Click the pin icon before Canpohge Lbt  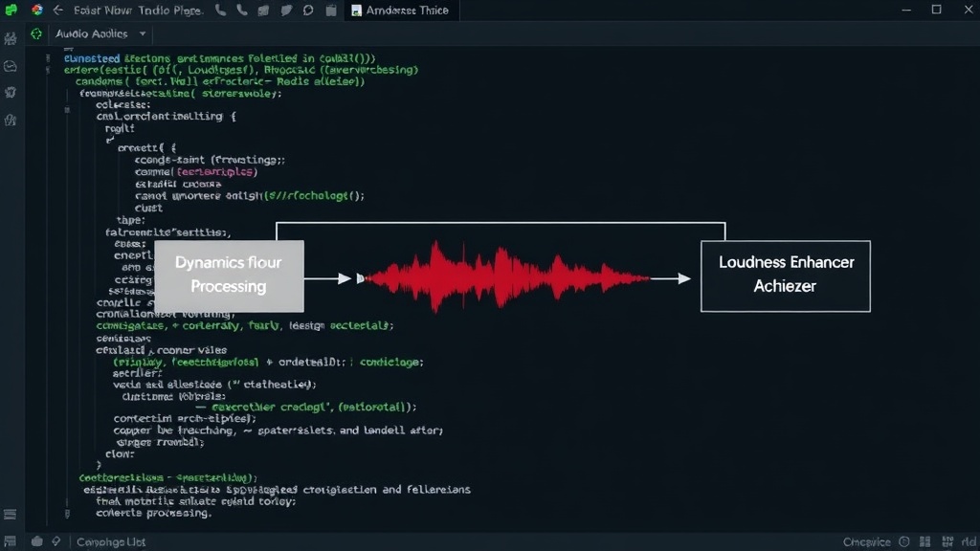(56, 541)
